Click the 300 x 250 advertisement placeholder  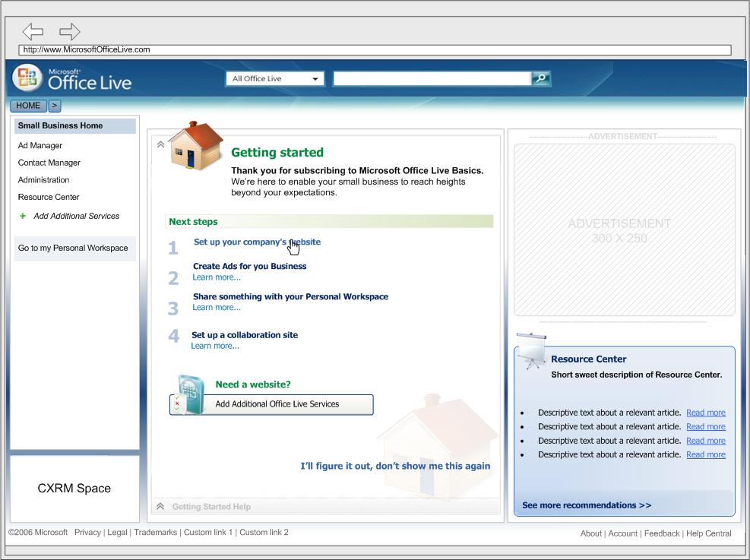[x=624, y=230]
